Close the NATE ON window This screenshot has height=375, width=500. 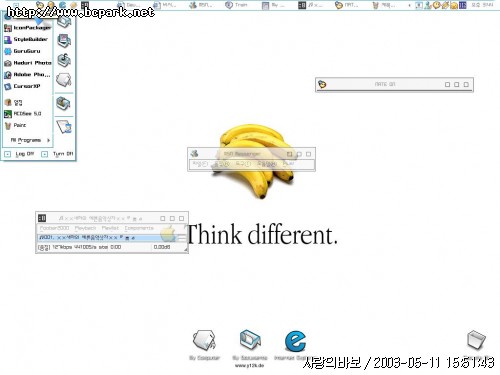(x=466, y=85)
